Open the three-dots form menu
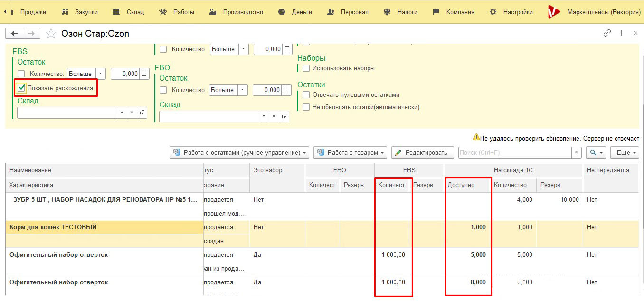The width and height of the screenshot is (644, 301). pos(621,33)
